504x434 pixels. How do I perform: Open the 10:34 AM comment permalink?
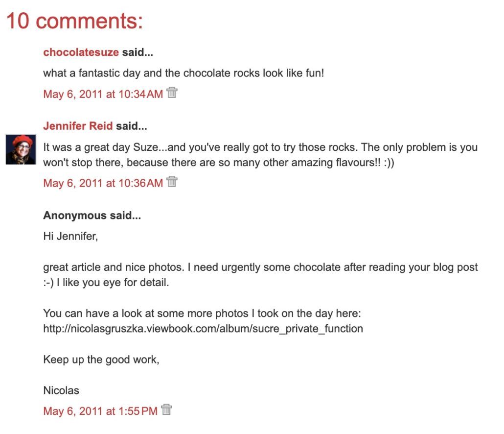103,94
